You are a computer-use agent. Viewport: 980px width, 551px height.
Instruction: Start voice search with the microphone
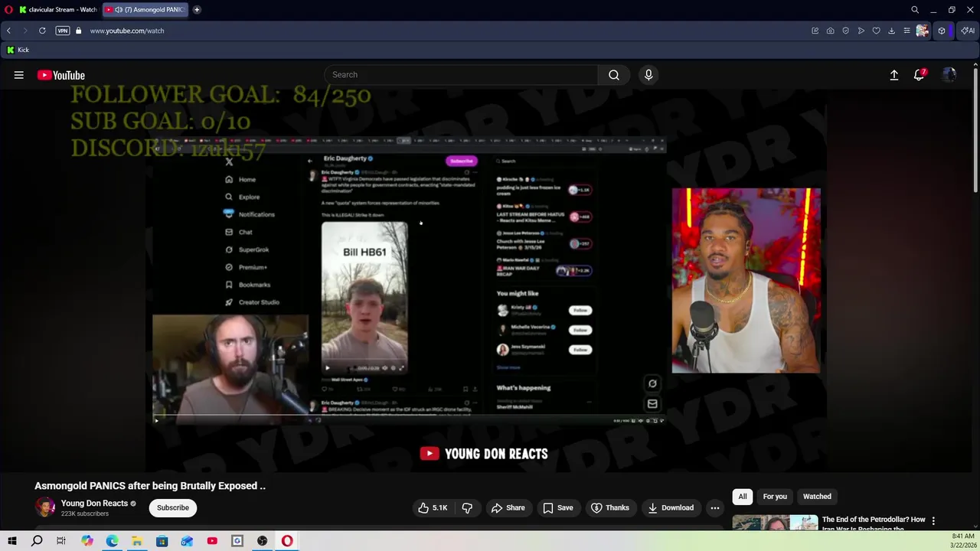click(648, 75)
